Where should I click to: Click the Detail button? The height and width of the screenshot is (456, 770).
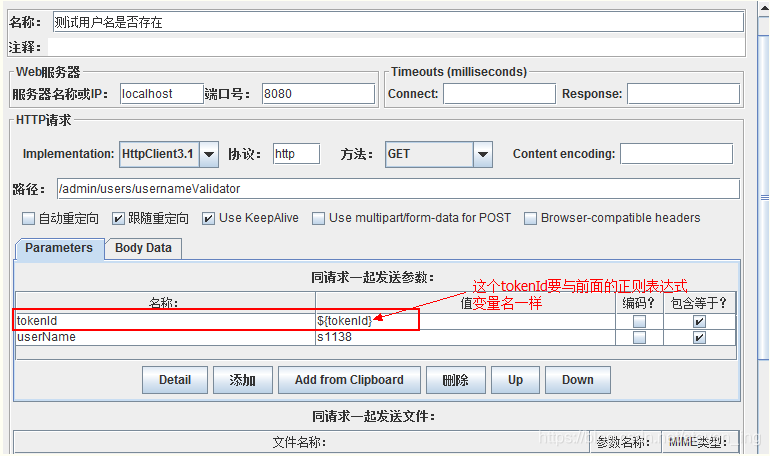(175, 380)
